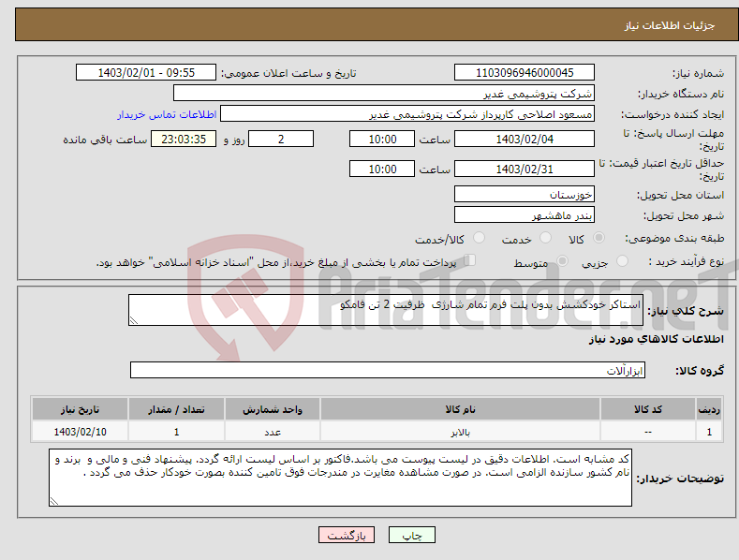This screenshot has width=739, height=560.
Task: Click the عدد unit cell
Action: click(273, 432)
